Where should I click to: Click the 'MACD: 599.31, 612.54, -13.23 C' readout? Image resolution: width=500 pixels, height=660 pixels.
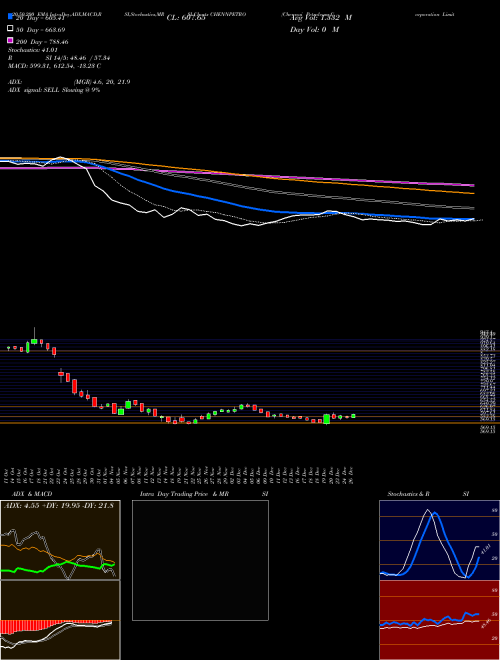pyautogui.click(x=54, y=66)
